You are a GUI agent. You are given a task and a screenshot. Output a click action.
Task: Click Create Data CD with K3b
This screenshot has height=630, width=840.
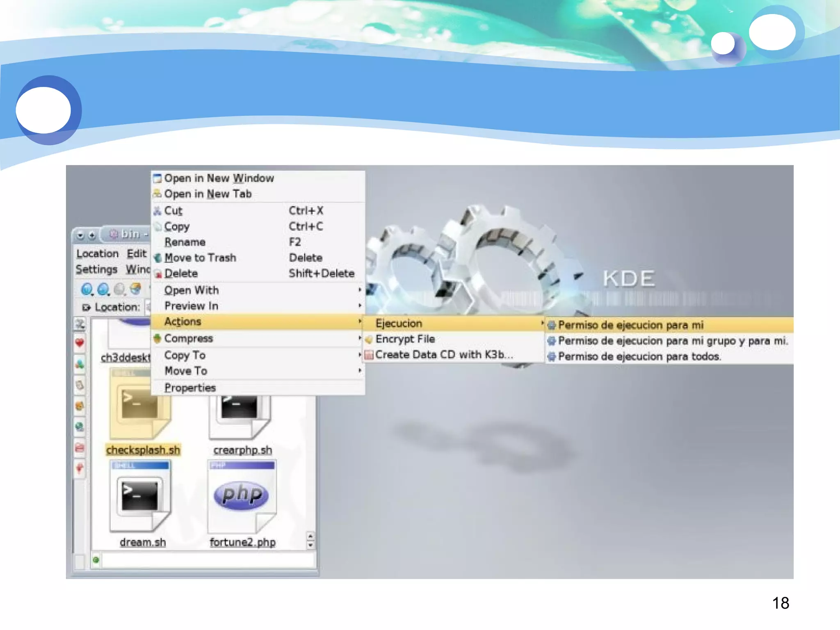coord(443,355)
